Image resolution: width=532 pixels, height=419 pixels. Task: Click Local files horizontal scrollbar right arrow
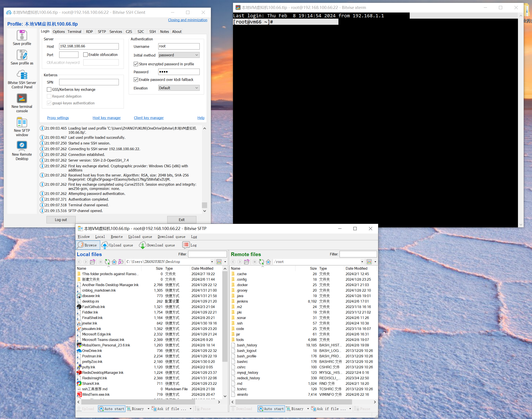point(219,402)
